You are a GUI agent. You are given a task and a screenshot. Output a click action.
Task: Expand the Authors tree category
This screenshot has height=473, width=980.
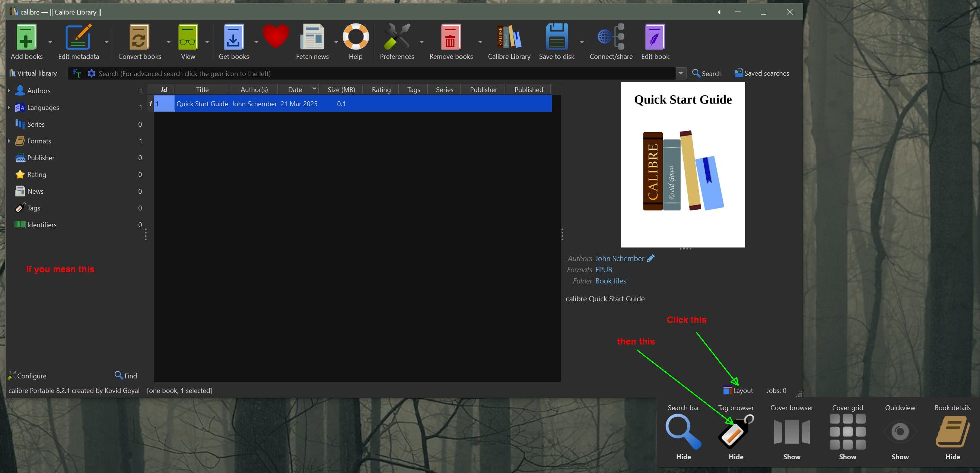[9, 91]
